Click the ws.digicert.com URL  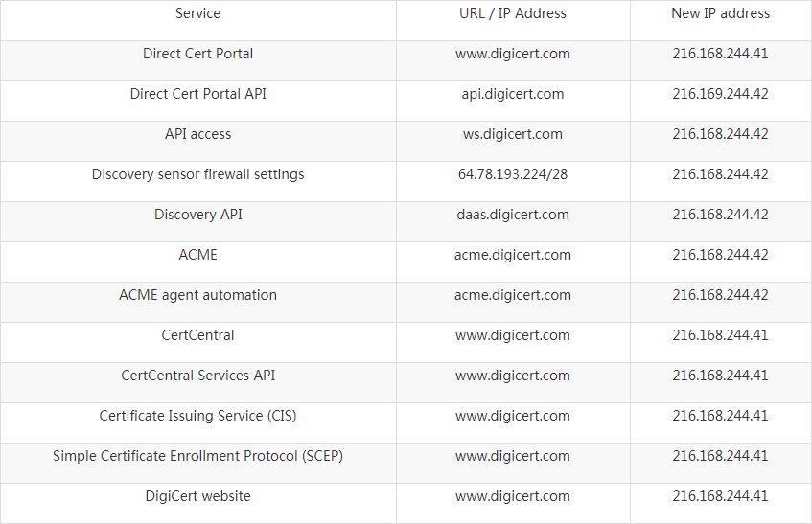coord(513,134)
